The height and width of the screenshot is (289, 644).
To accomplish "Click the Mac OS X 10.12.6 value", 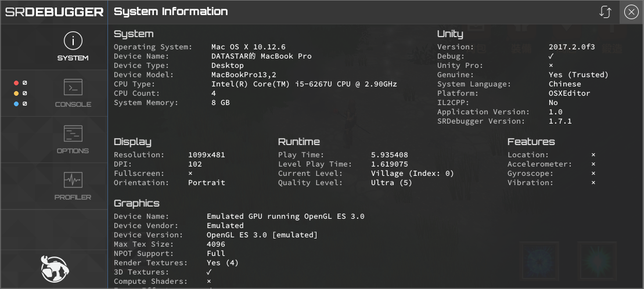I will (x=249, y=47).
